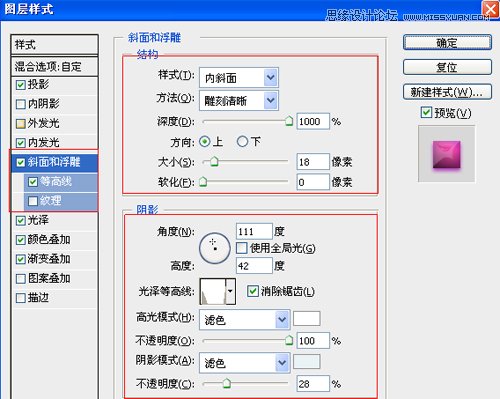Open the shadow mode color swatch
Screen dimensions: 500x399
click(307, 362)
